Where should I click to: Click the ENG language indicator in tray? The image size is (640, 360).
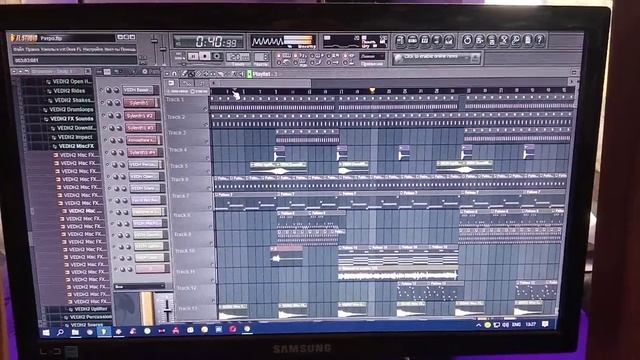pyautogui.click(x=516, y=324)
